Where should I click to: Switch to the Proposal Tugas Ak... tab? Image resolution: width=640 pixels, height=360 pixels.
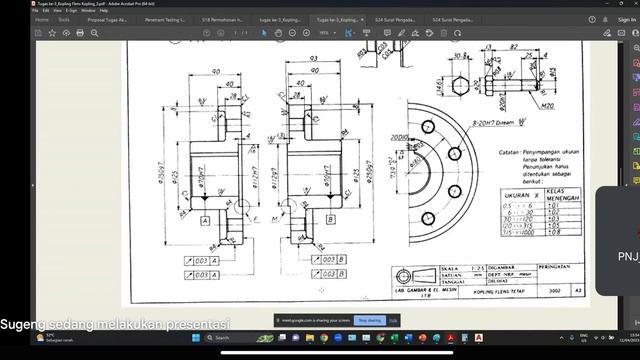tap(107, 20)
